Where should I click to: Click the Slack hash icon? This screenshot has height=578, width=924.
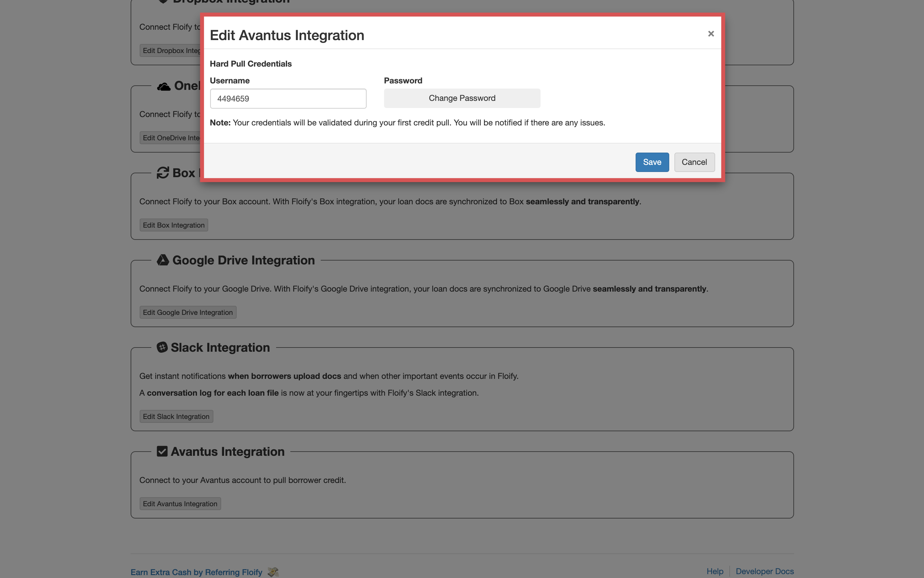pyautogui.click(x=162, y=348)
